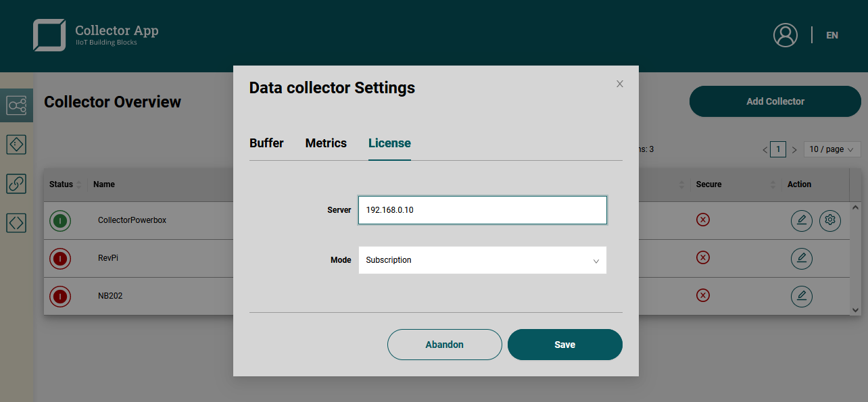Open the link/chain icon in the sidebar
Viewport: 868px width, 402px height.
tap(16, 183)
